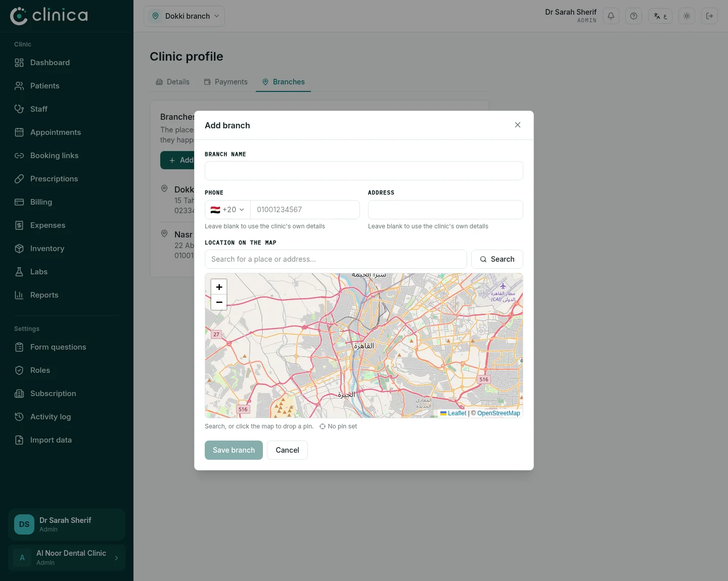Screen dimensions: 728x581
Task: Switch to the Payments tab
Action: tap(225, 82)
